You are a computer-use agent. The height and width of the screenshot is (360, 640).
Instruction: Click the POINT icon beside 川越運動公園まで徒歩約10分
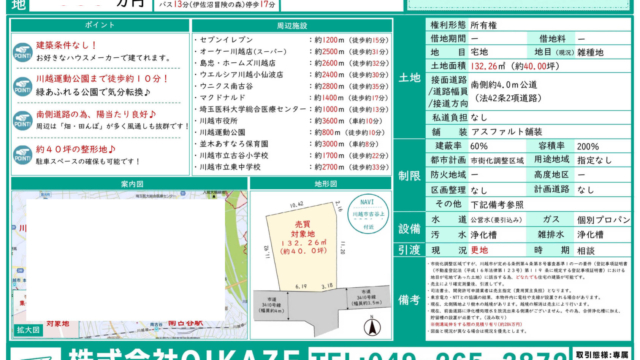(22, 87)
